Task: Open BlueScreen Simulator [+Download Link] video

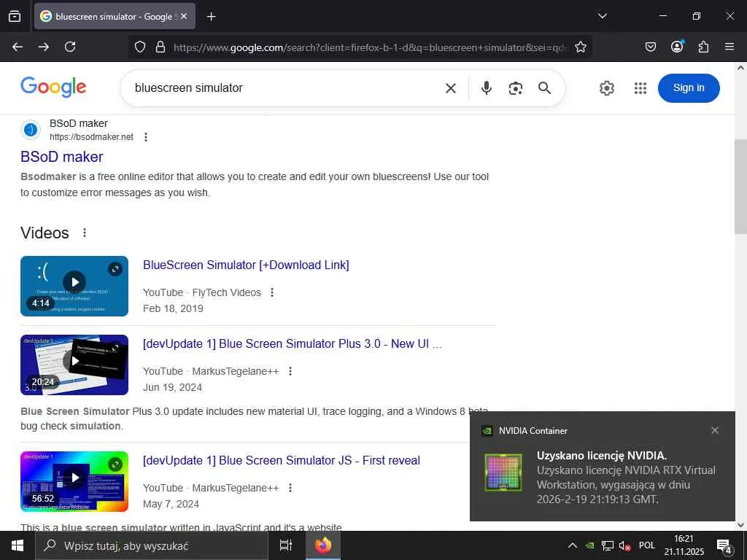Action: click(x=246, y=265)
